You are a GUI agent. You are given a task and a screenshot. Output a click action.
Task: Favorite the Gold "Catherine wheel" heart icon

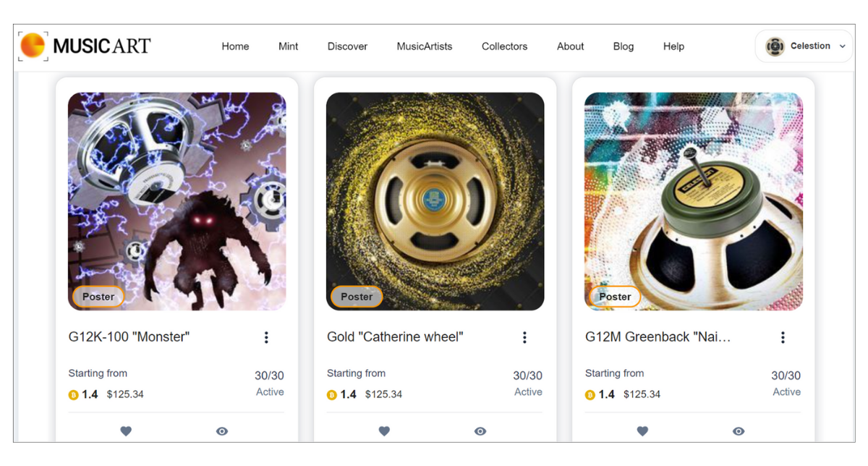pyautogui.click(x=384, y=431)
